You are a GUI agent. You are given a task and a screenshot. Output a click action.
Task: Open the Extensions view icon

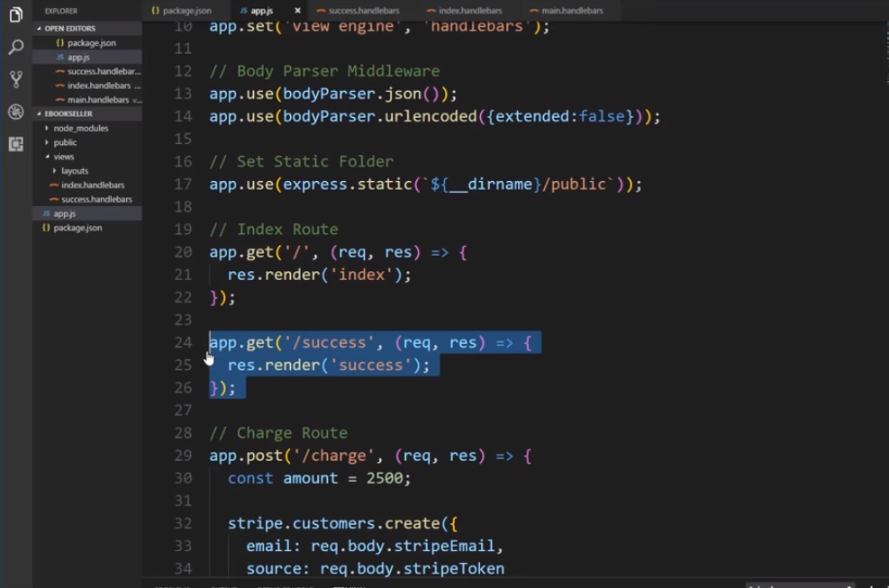16,144
